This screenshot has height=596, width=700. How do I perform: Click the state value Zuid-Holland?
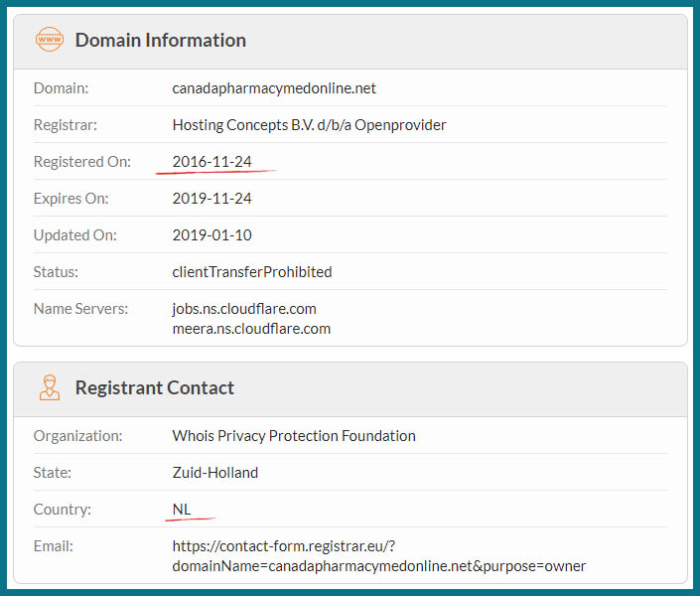[x=215, y=473]
